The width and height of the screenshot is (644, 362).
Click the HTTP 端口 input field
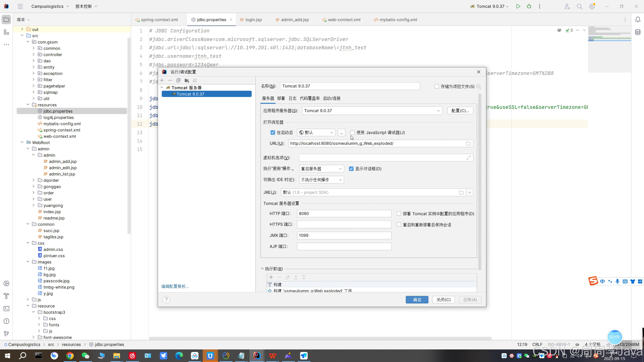[x=344, y=213]
